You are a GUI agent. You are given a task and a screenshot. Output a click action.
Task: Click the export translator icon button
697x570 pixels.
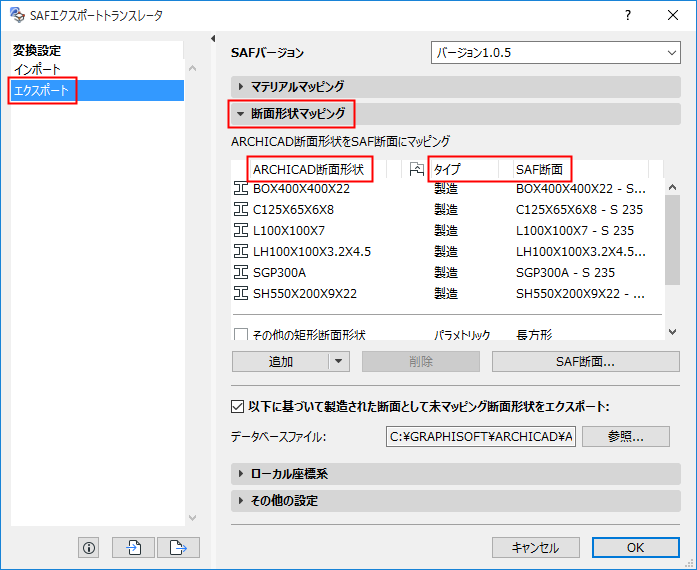(178, 547)
